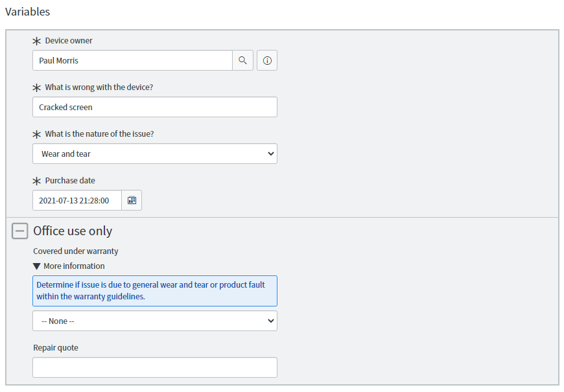The image size is (564, 392).
Task: Click the magnifying glass search icon
Action: [242, 60]
